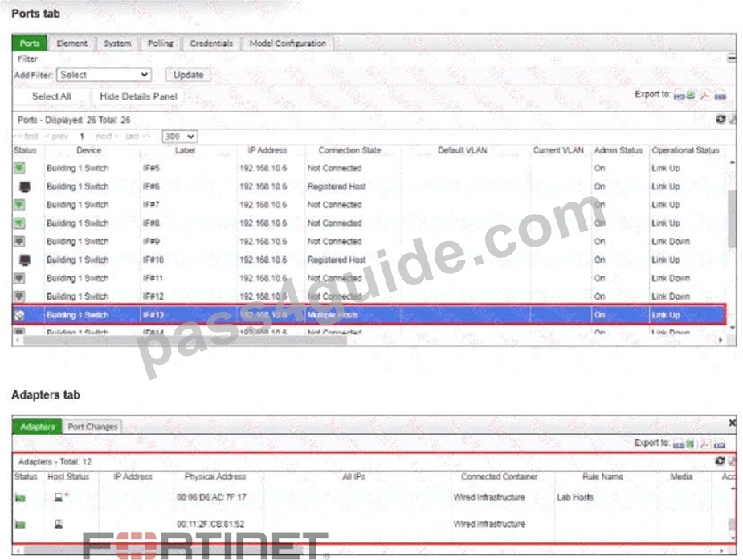
Task: Click adapter status icon for 00:11:2F:CB:81:52
Action: [x=20, y=525]
